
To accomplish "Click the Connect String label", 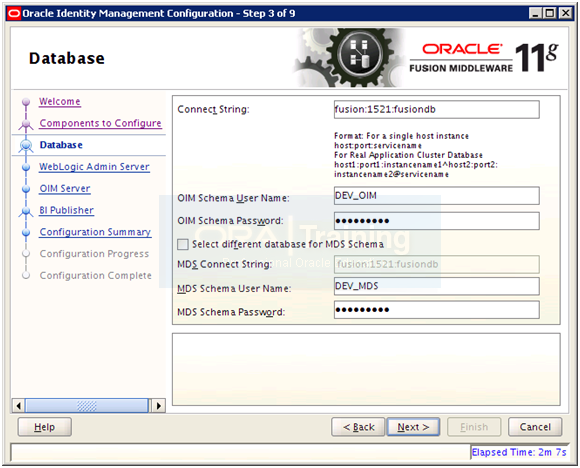I will click(x=213, y=110).
